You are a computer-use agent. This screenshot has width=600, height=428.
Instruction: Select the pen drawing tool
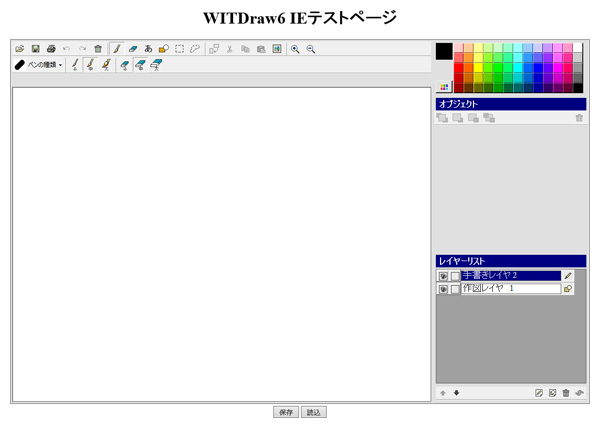tap(117, 49)
